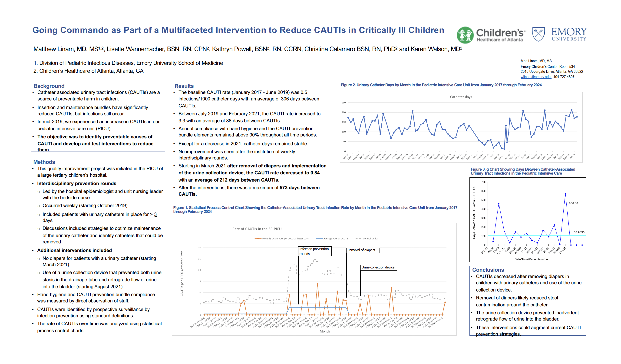621x364 pixels.
Task: Click the 'Average Rate of CAUTIs' legend entry
Action: click(332, 238)
